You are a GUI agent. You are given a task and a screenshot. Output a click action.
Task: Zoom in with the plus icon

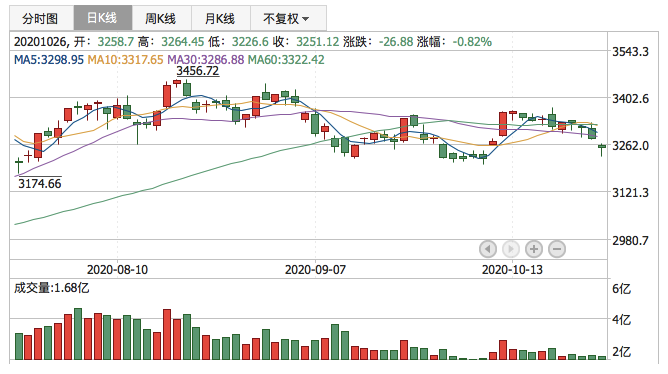click(534, 249)
